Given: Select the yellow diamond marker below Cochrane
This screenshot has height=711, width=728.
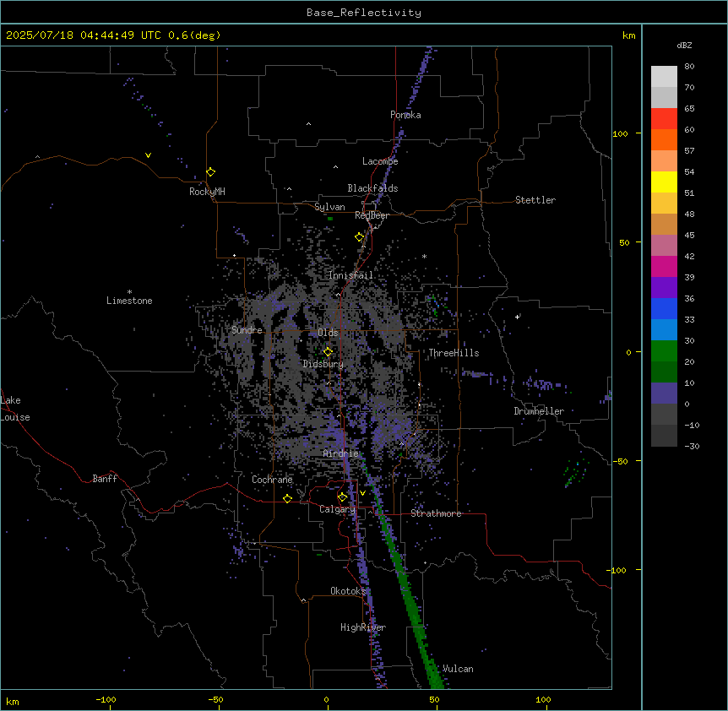Looking at the screenshot, I should coord(287,498).
